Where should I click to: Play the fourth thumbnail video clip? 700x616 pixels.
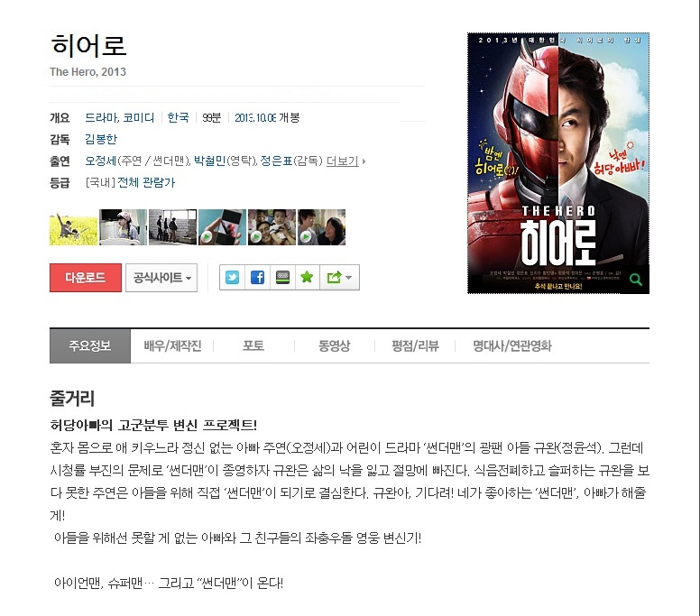(222, 227)
